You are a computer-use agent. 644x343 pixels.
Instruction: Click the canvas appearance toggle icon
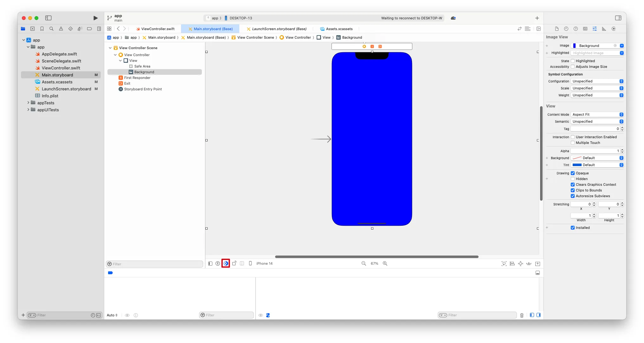226,263
